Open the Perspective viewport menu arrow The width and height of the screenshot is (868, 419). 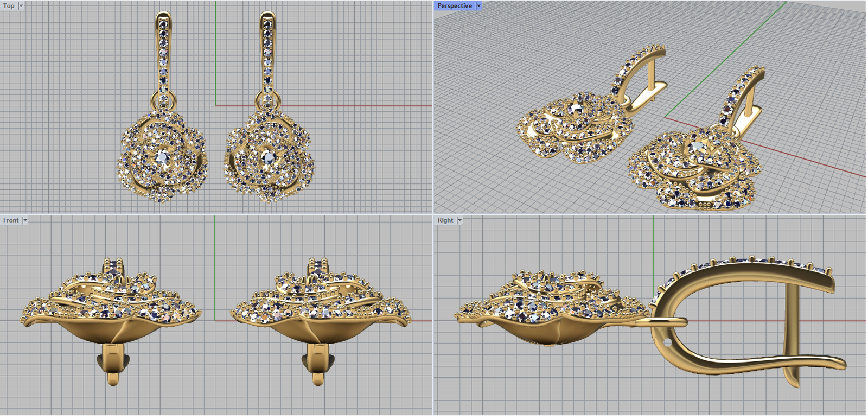[x=478, y=6]
